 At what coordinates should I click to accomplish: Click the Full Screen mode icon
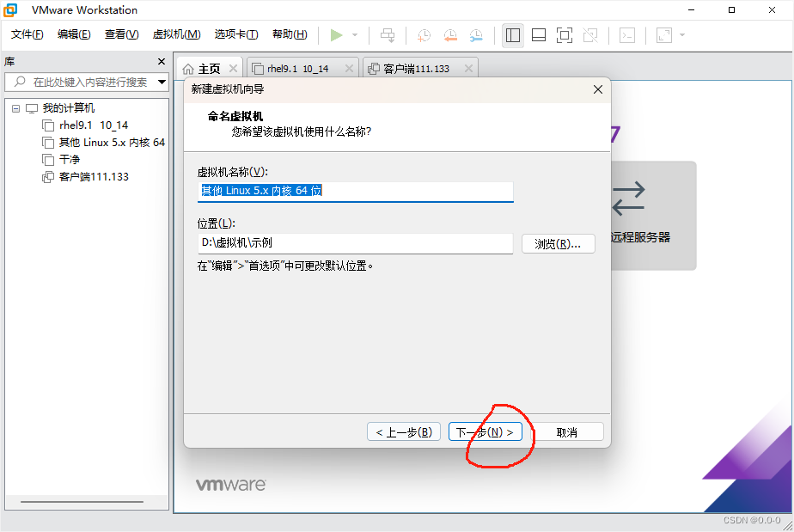564,35
